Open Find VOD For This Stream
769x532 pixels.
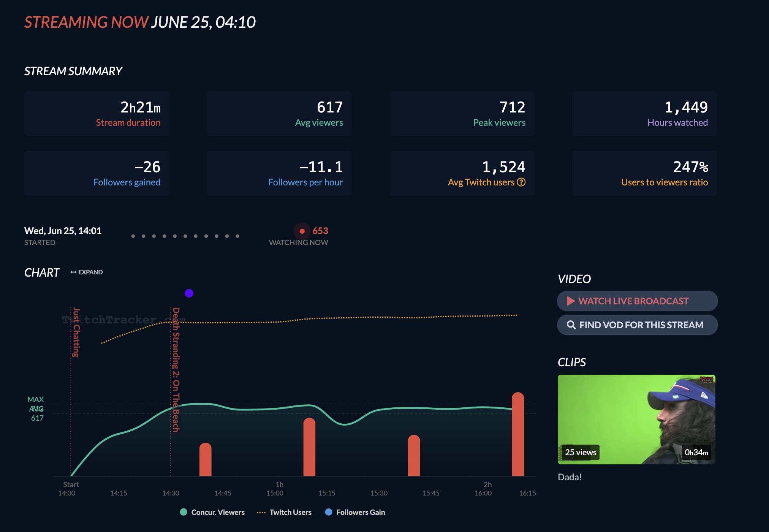coord(637,325)
